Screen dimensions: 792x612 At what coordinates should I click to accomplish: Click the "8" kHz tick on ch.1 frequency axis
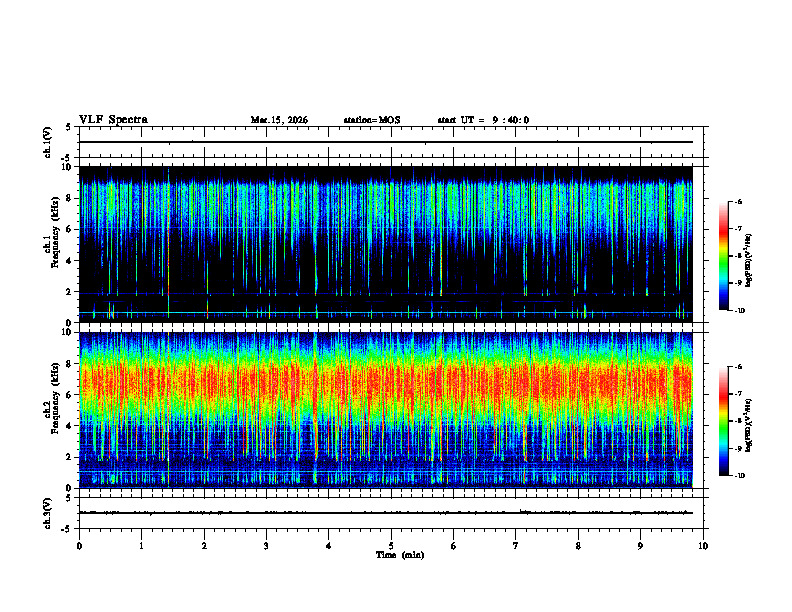tap(70, 198)
